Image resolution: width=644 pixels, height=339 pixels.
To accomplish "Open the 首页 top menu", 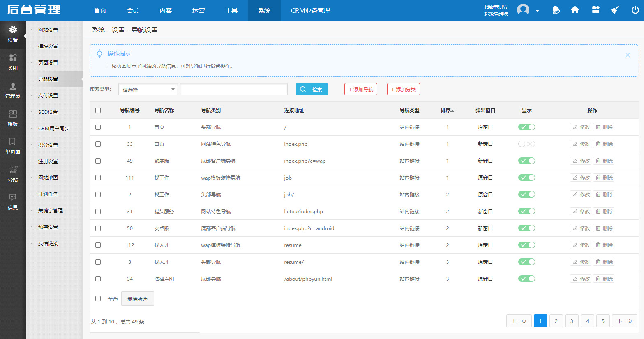I will tap(100, 10).
